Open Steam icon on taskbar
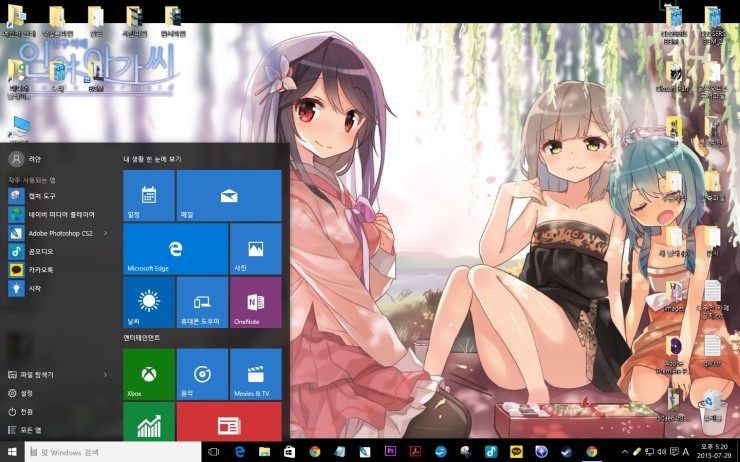Image resolution: width=740 pixels, height=462 pixels. [566, 452]
